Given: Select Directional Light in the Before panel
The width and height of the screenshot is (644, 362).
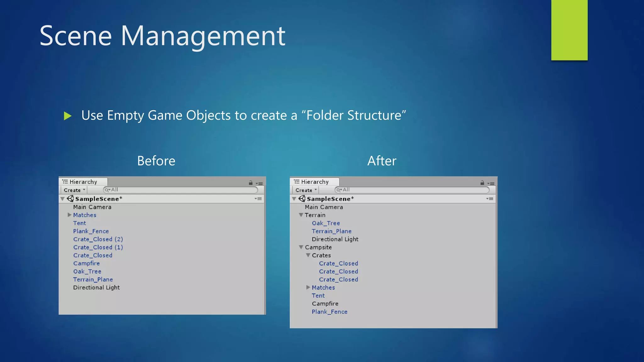Looking at the screenshot, I should 96,288.
